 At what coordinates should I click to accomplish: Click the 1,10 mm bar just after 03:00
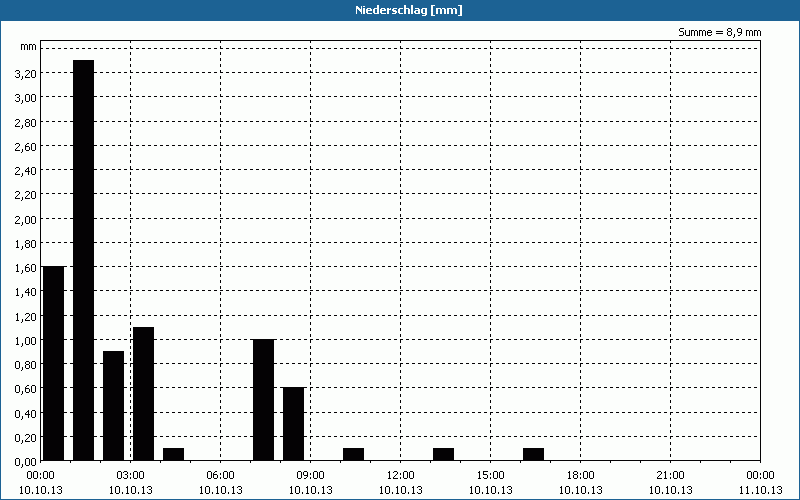pyautogui.click(x=143, y=394)
